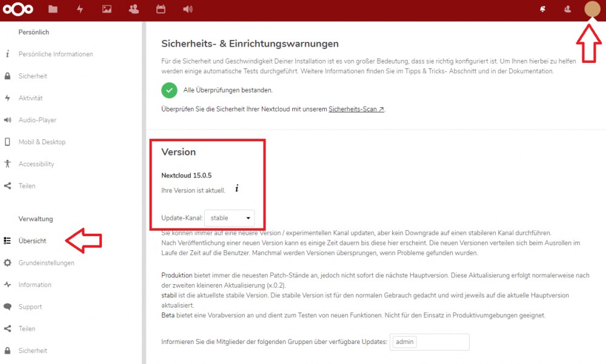Click the 'Produktion' channel description label
This screenshot has width=606, height=364.
coord(176,276)
